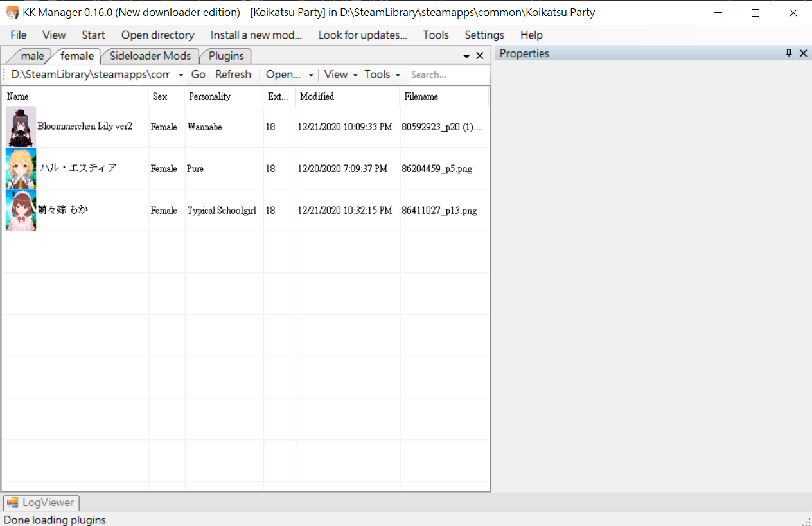The image size is (812, 526).
Task: Expand the toolbar Tools dropdown
Action: tap(382, 75)
